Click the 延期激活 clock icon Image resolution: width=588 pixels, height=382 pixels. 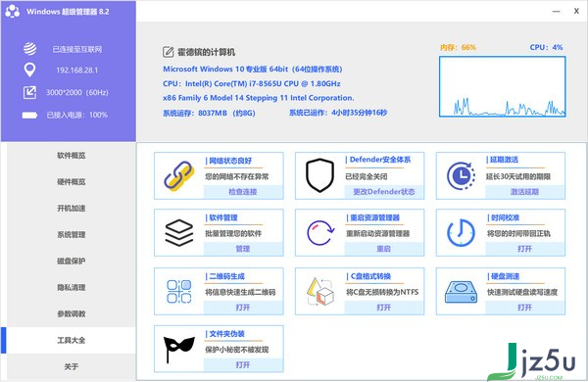point(461,175)
